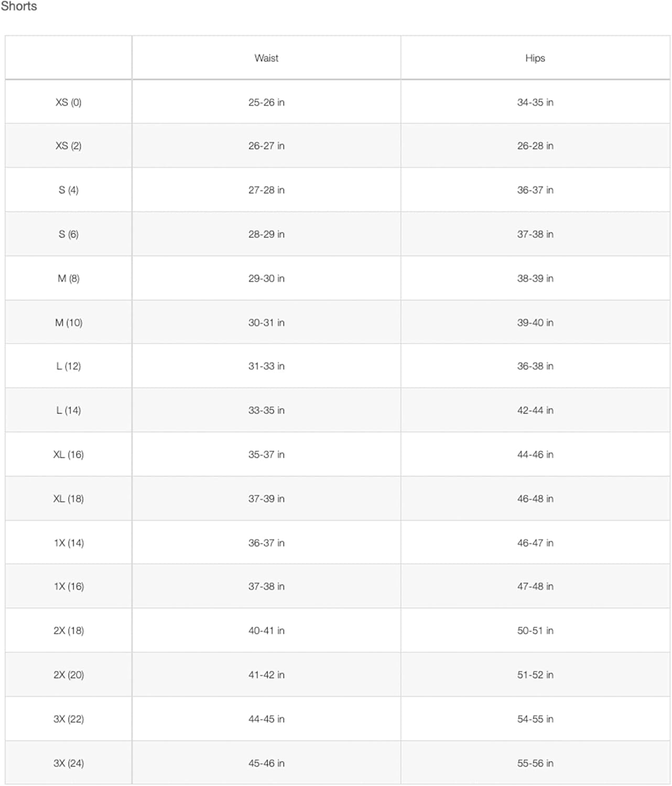
Task: Select the XL (18) row label
Action: coord(69,498)
